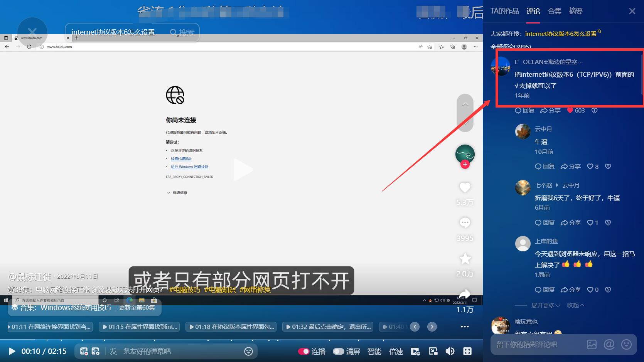This screenshot has height=362, width=644.
Task: Collapse replies with 收起
Action: tap(575, 305)
